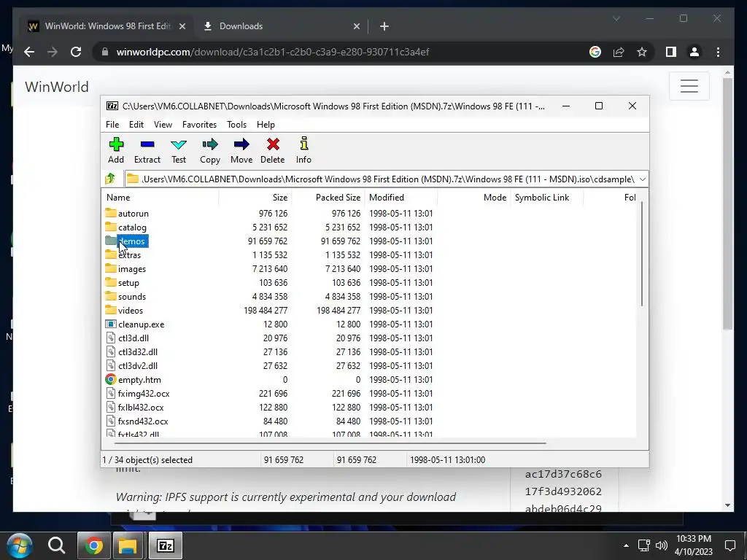Open the Windows Start button

pyautogui.click(x=19, y=545)
